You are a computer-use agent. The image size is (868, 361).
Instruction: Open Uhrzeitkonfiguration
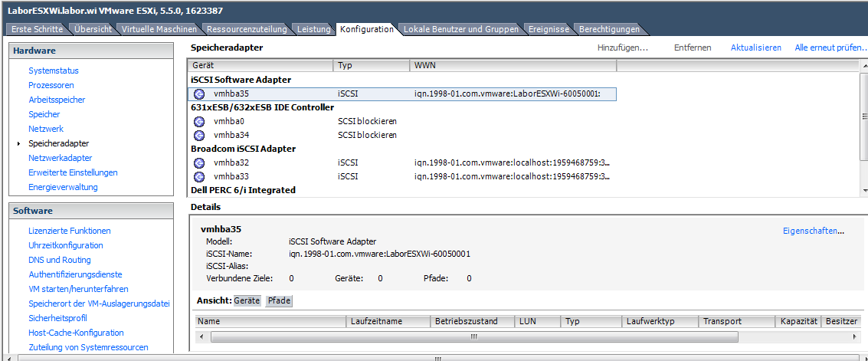pos(66,245)
